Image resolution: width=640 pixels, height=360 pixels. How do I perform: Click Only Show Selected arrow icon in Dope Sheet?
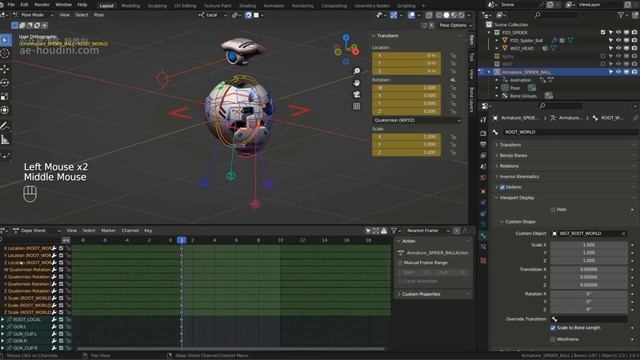(368, 231)
